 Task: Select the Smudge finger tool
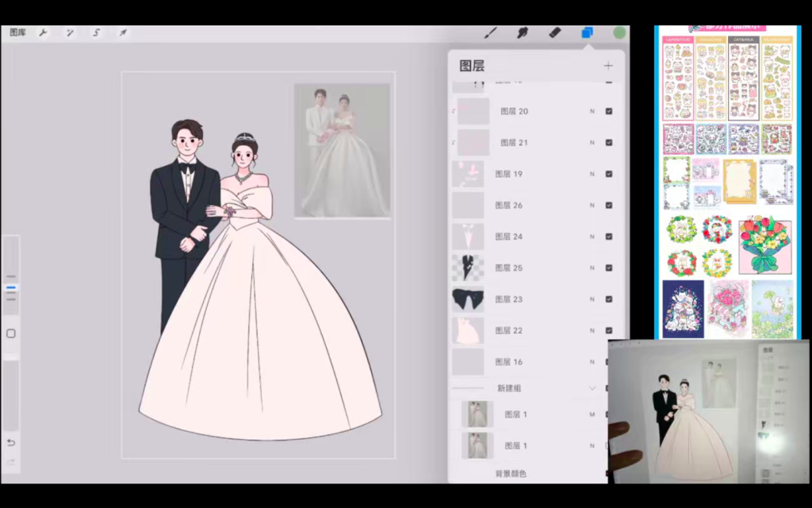(523, 33)
